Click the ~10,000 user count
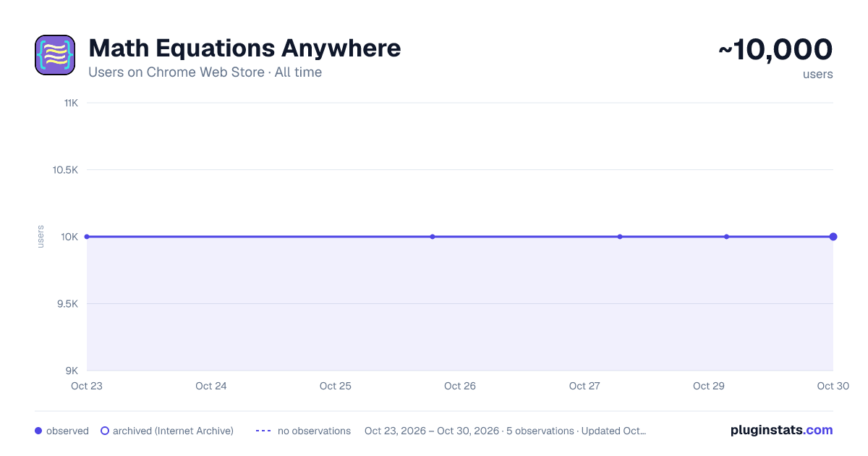This screenshot has width=868, height=456. pyautogui.click(x=775, y=49)
